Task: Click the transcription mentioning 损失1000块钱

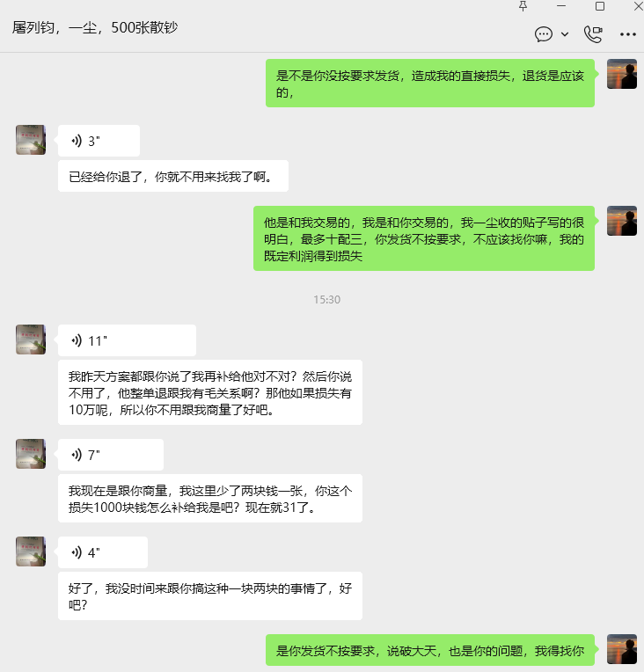Action: pos(210,499)
